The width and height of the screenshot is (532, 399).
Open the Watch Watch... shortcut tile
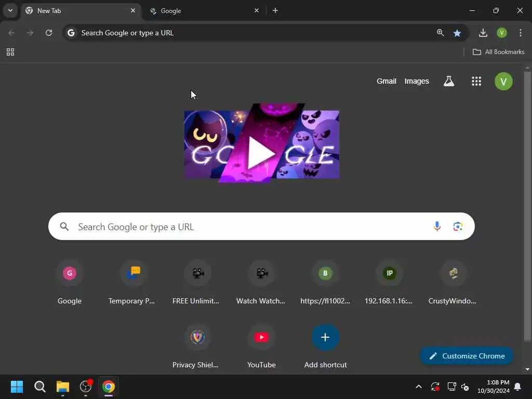click(x=261, y=283)
